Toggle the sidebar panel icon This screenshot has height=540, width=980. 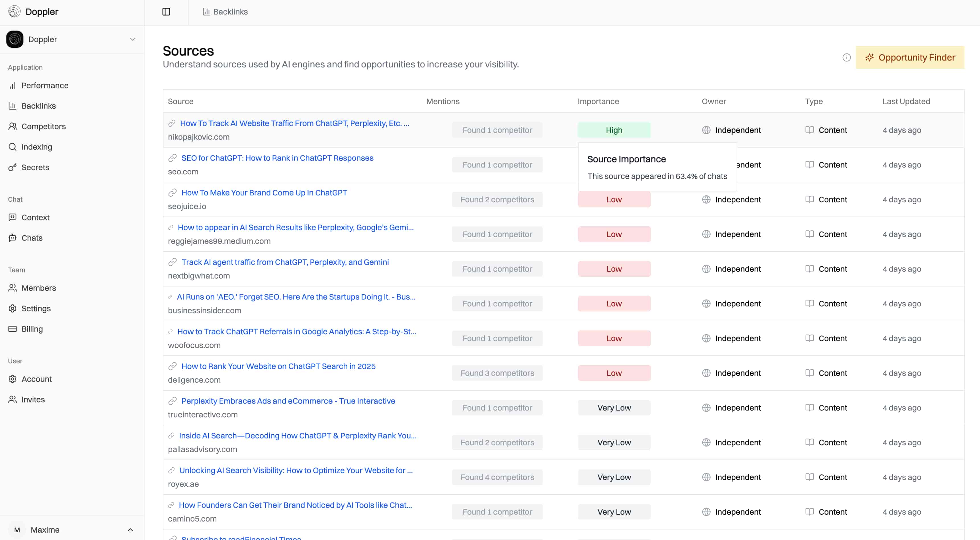pos(166,12)
